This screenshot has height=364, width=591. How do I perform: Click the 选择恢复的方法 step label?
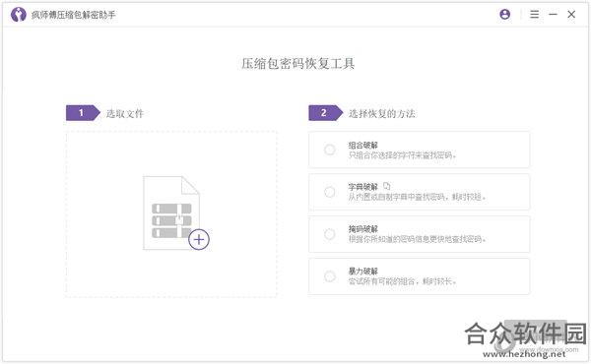pos(382,113)
